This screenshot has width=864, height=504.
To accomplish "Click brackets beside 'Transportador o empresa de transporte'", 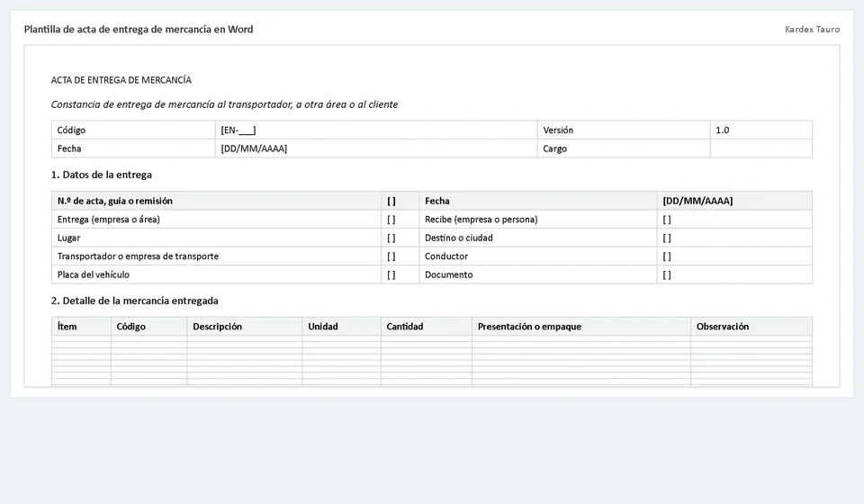I will tap(391, 256).
